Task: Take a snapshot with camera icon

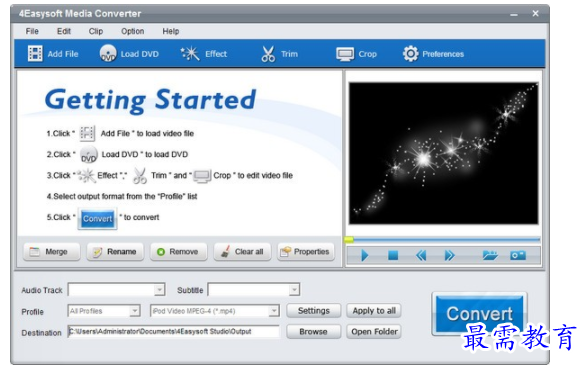Action: coord(518,256)
